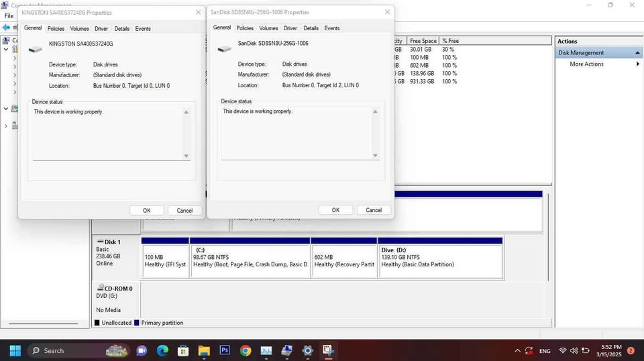Collapse the System Tools tree node chevron
This screenshot has height=361, width=644.
pos(6,49)
